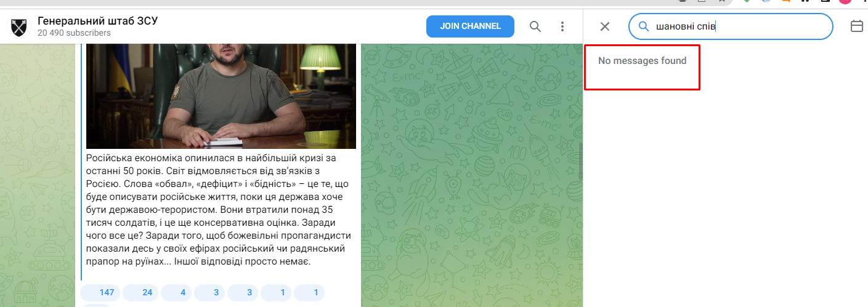The width and height of the screenshot is (868, 307).
Task: Focus the search field containing шановні спів
Action: click(739, 26)
